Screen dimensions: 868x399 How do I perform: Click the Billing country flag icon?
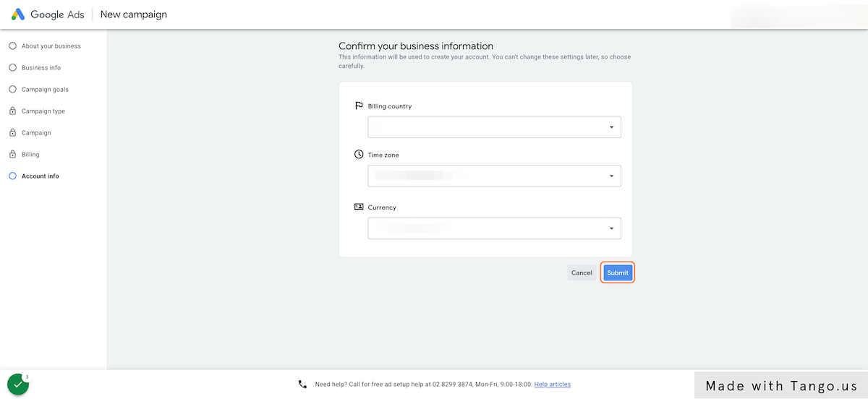coord(359,106)
